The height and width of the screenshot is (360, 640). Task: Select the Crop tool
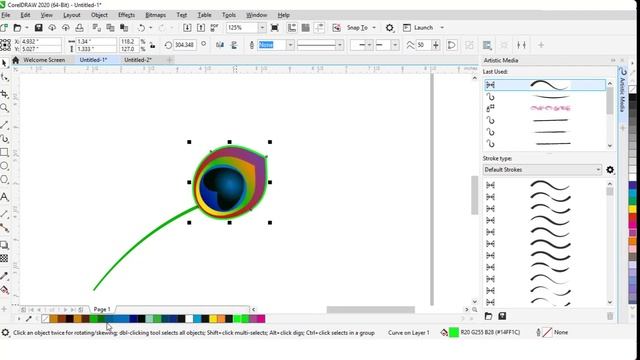[4, 94]
